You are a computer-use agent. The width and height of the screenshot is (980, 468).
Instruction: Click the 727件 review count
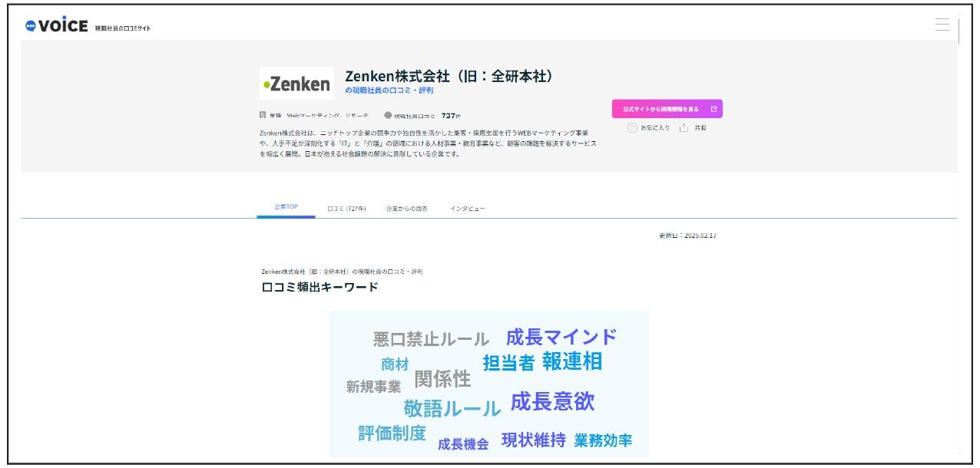coord(451,116)
